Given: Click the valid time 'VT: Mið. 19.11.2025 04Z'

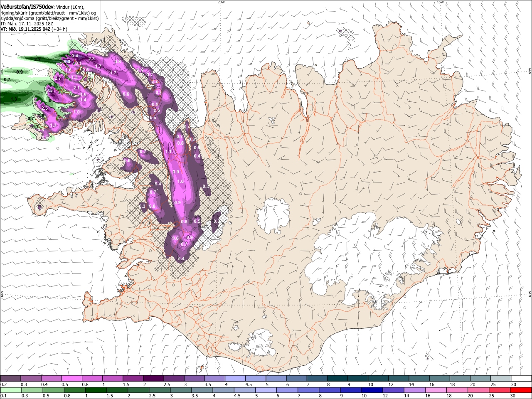Looking at the screenshot, I should pos(25,29).
